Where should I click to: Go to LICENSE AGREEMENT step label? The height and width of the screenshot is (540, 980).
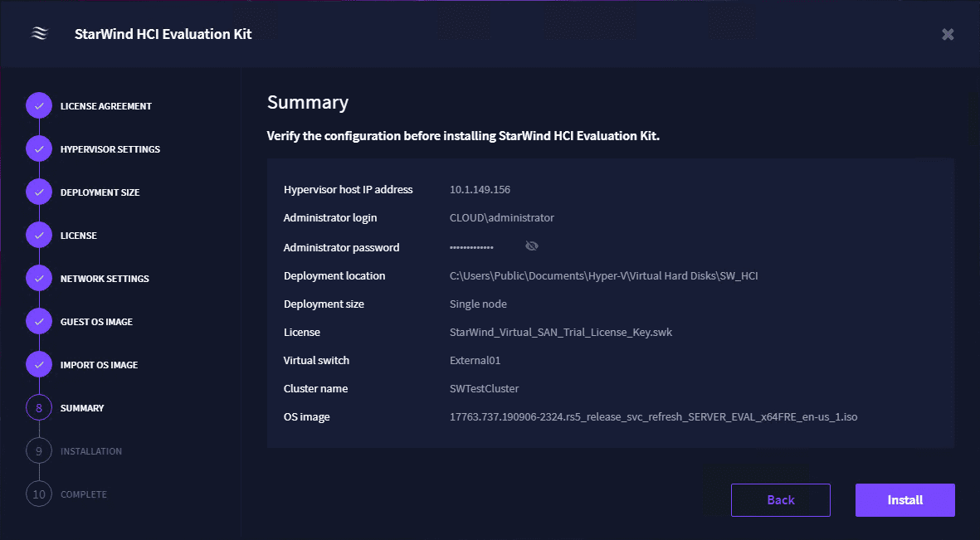click(106, 106)
